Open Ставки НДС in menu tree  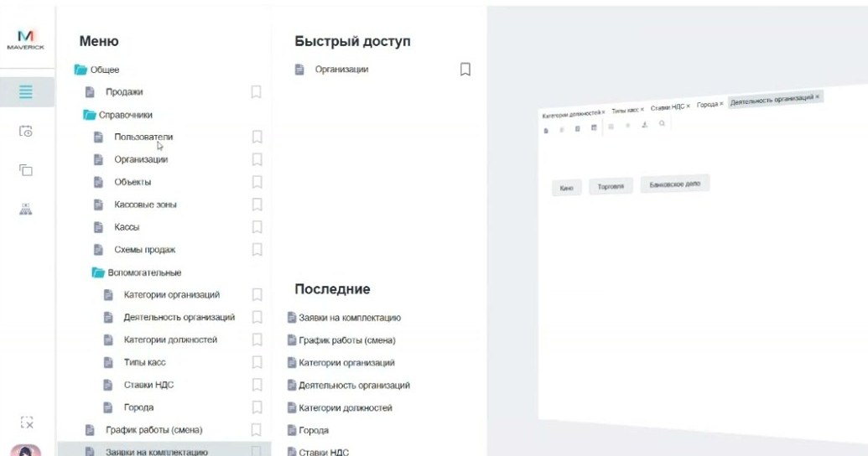coord(148,385)
